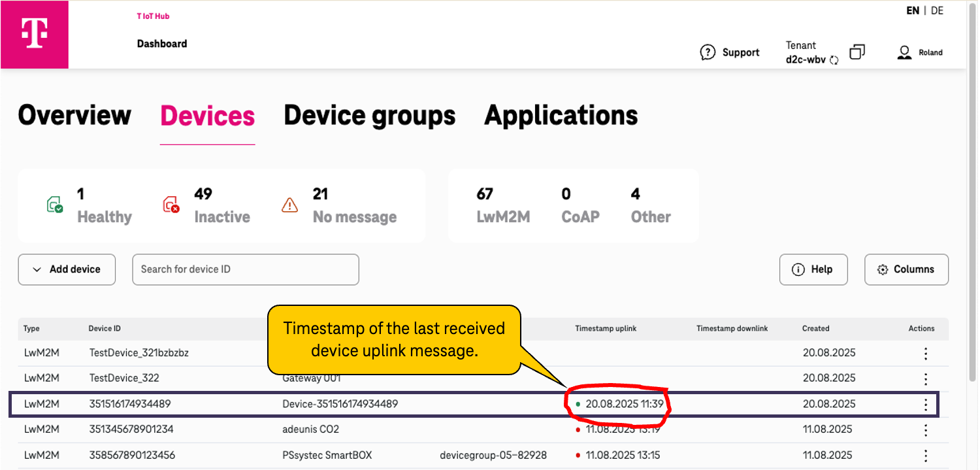Open the Roland user account icon
The image size is (980, 470).
click(x=905, y=52)
